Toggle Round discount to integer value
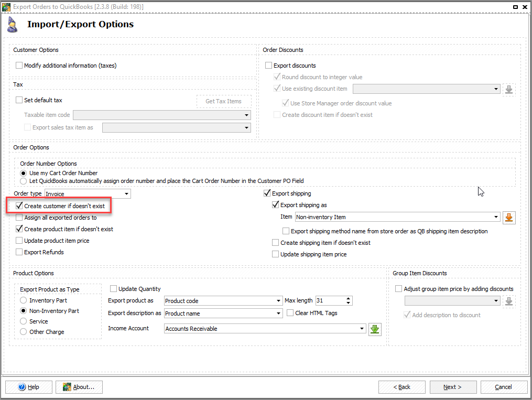Image resolution: width=532 pixels, height=400 pixels. click(277, 77)
